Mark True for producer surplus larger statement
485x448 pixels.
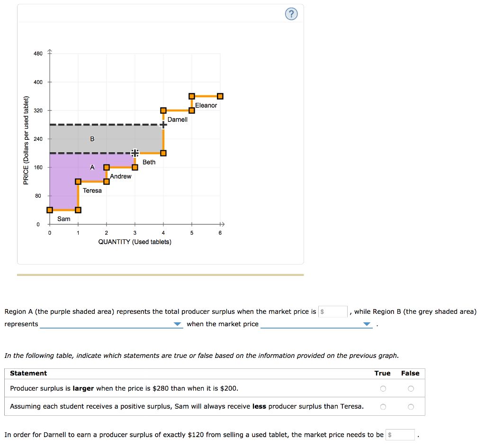tap(383, 389)
